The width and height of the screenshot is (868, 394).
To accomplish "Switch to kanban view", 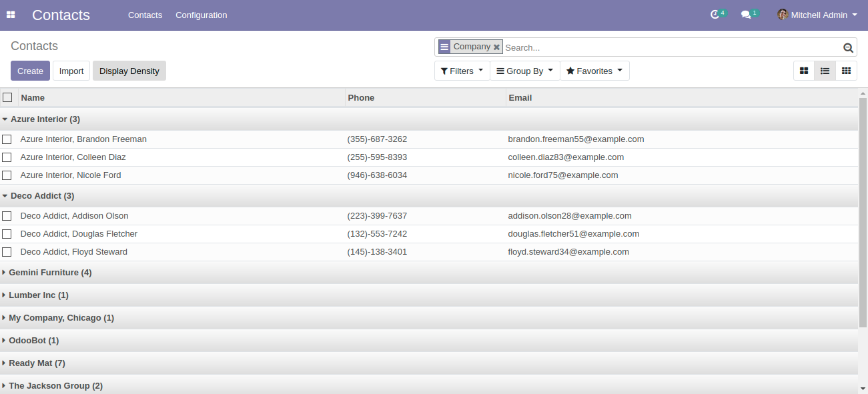I will [x=804, y=71].
